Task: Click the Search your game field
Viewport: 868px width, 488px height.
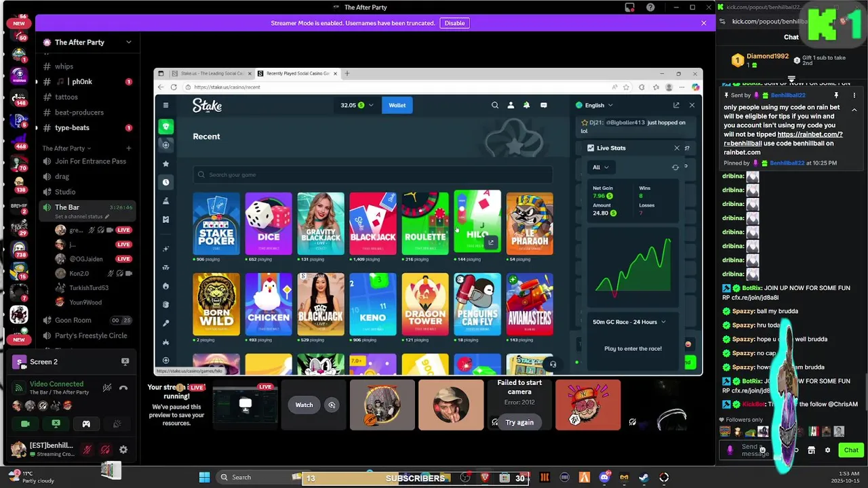Action: [x=372, y=175]
